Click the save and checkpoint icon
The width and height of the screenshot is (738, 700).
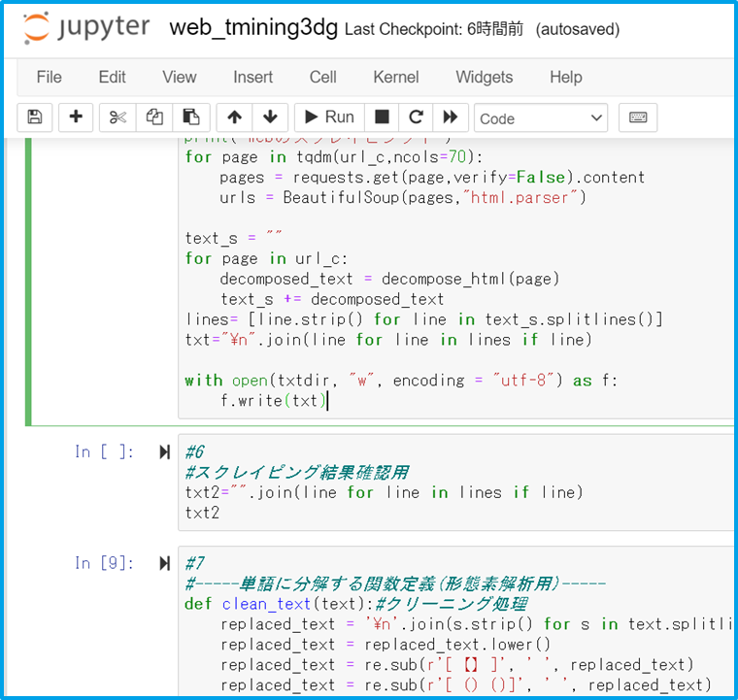pos(35,117)
